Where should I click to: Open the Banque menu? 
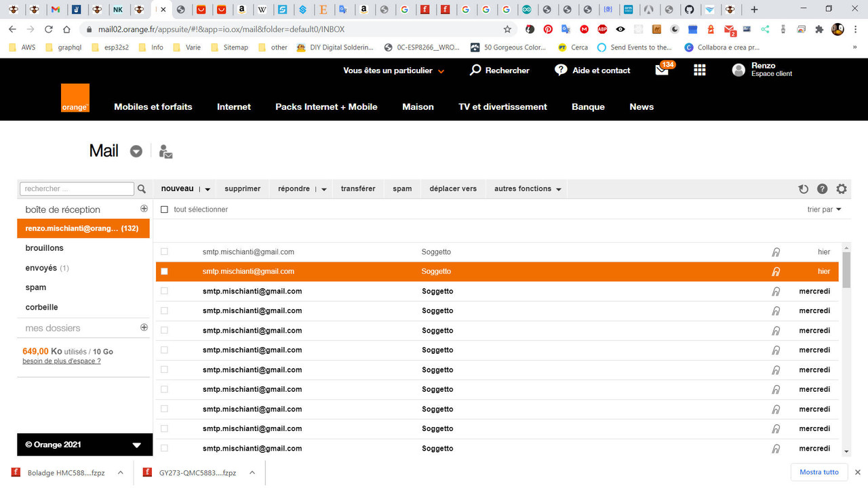pyautogui.click(x=588, y=106)
